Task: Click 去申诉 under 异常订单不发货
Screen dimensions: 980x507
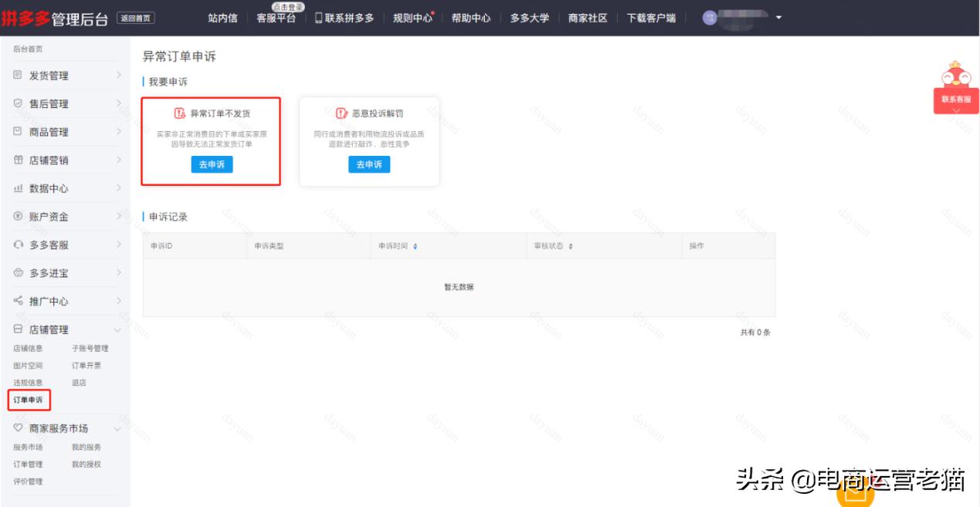Action: 211,164
